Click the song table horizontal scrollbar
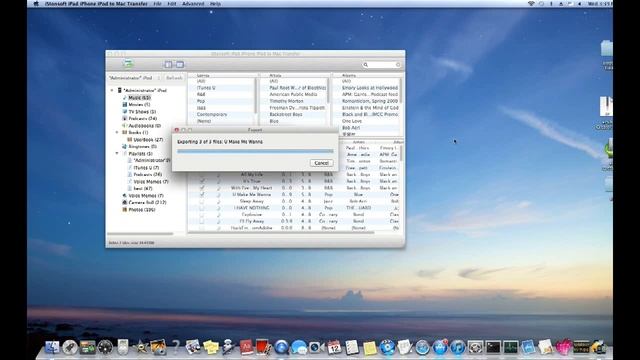The width and height of the screenshot is (640, 360). (x=282, y=233)
